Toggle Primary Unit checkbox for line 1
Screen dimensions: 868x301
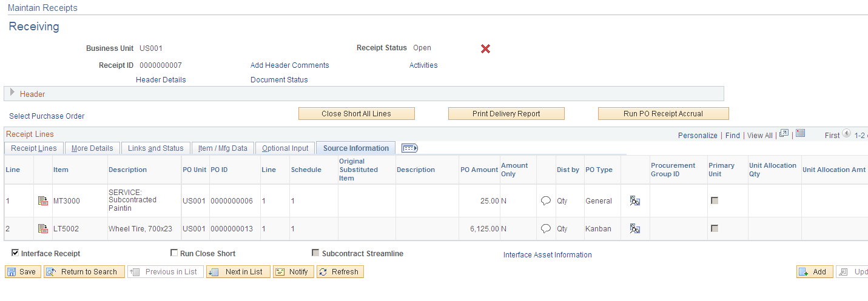pyautogui.click(x=715, y=200)
